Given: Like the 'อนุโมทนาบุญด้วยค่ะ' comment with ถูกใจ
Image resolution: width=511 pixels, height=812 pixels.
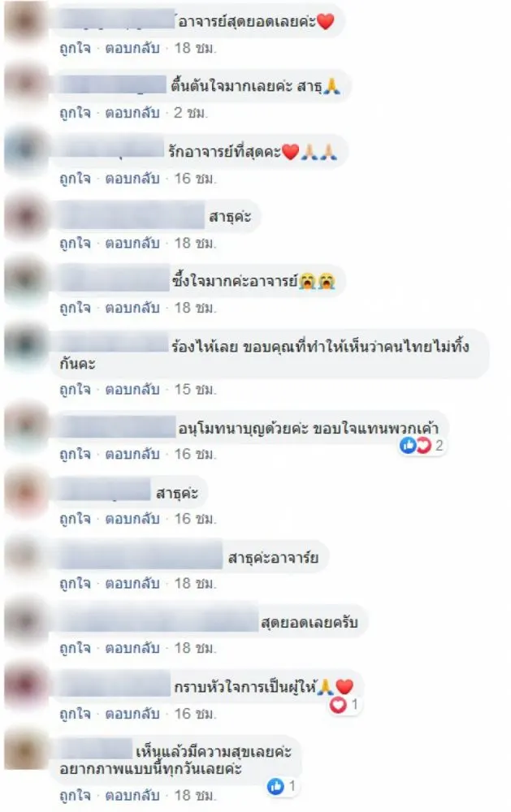Looking at the screenshot, I should pyautogui.click(x=75, y=454).
